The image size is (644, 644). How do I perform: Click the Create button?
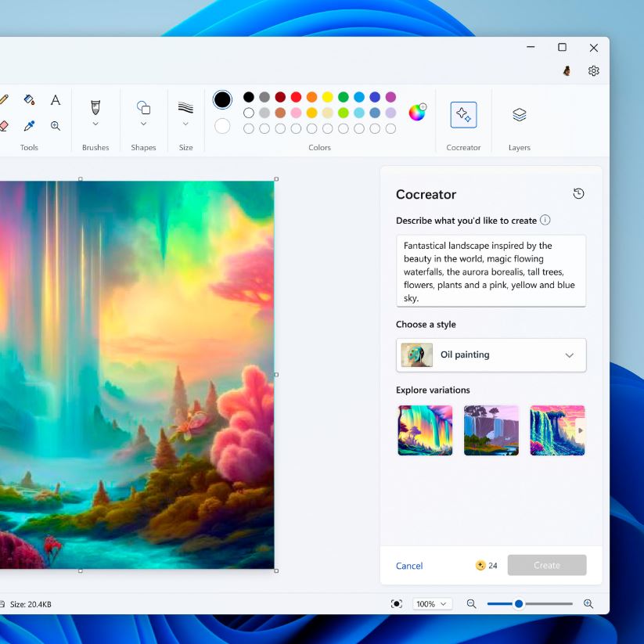[x=546, y=566]
